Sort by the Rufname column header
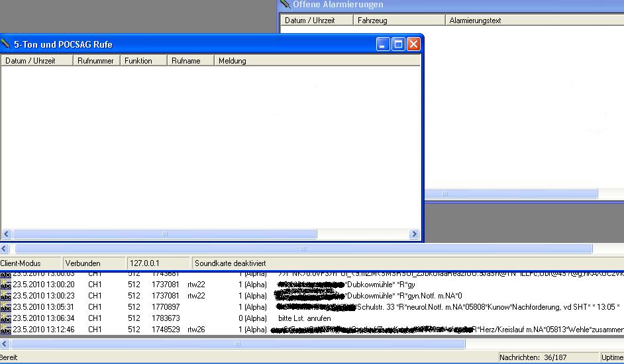 (190, 60)
